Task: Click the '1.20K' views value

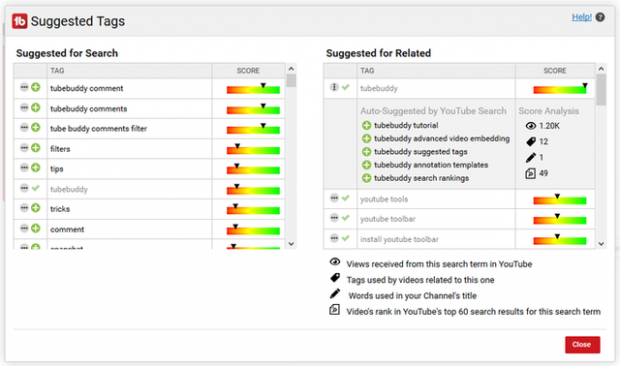Action: coord(550,126)
